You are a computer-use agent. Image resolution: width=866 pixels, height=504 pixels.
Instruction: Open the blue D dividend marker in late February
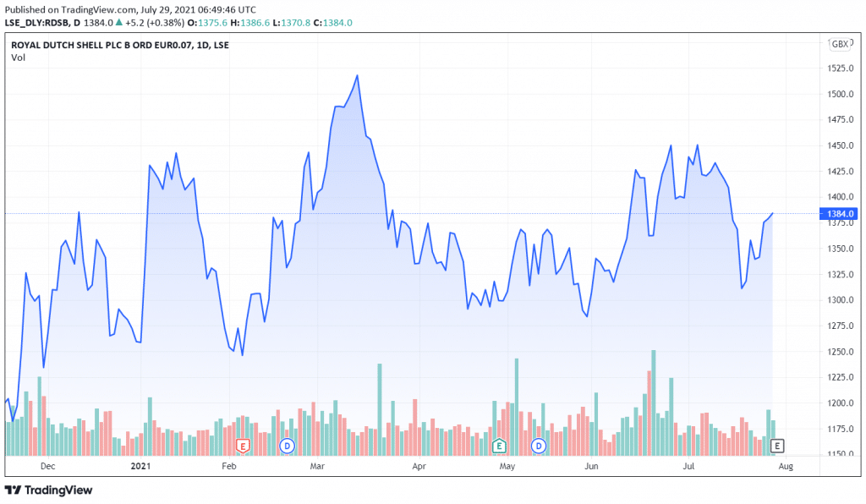[x=287, y=446]
